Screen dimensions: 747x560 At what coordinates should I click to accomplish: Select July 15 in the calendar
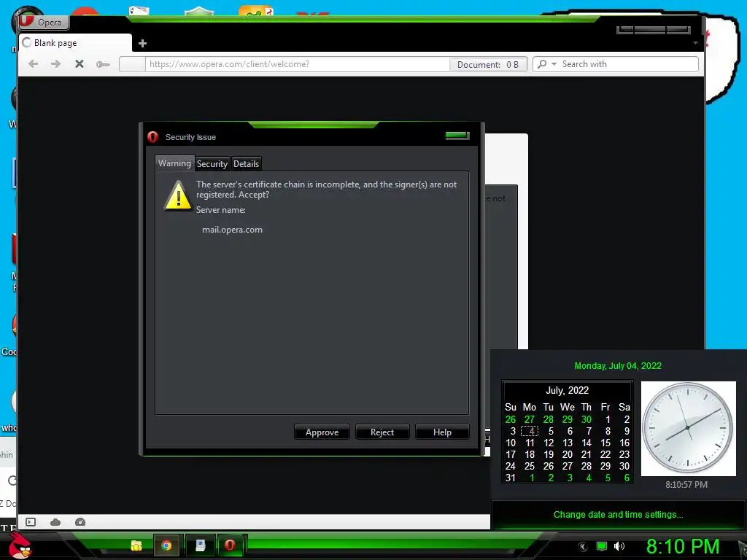(605, 443)
